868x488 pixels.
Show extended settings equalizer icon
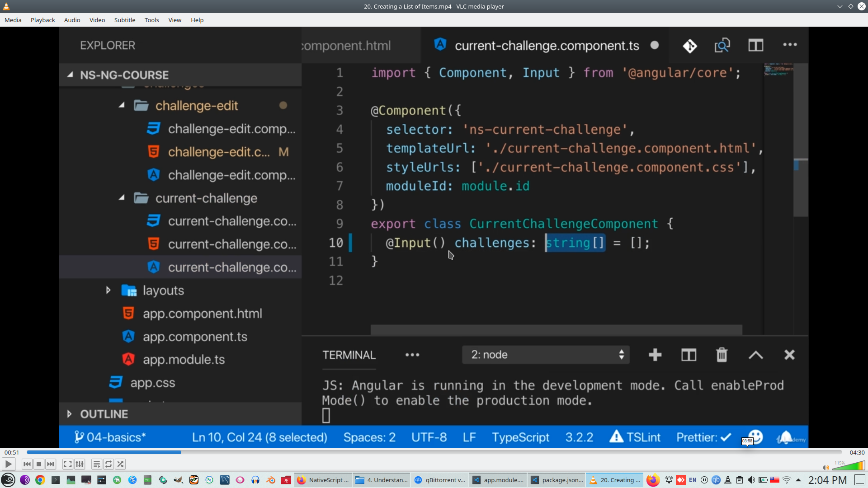pos(80,464)
